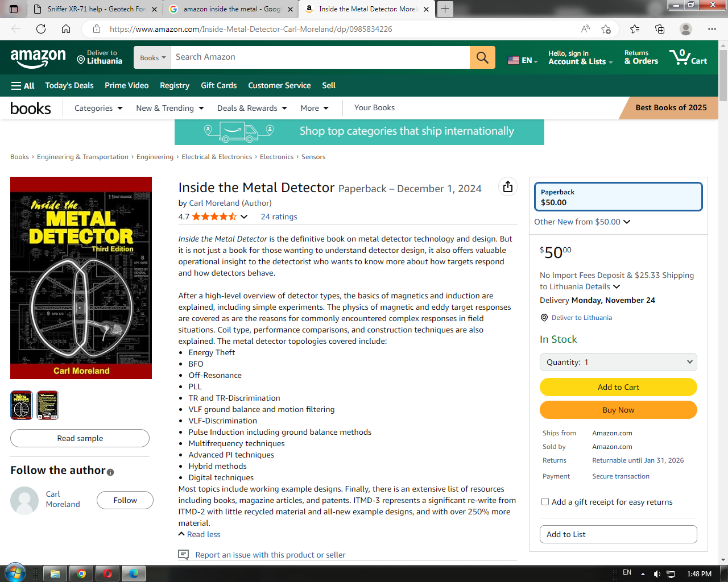The width and height of the screenshot is (728, 582).
Task: Click the Buy Now button
Action: pos(618,410)
